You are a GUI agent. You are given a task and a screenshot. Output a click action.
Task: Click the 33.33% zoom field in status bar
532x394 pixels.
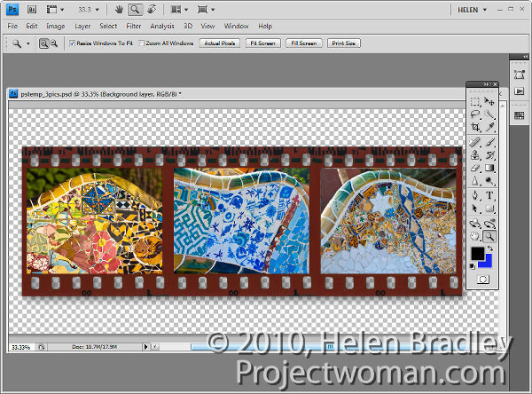click(21, 347)
